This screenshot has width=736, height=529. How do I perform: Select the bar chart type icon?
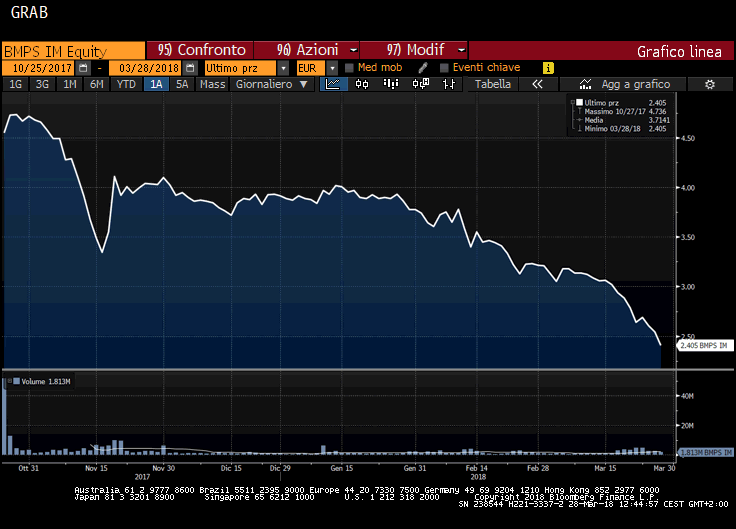tap(391, 84)
